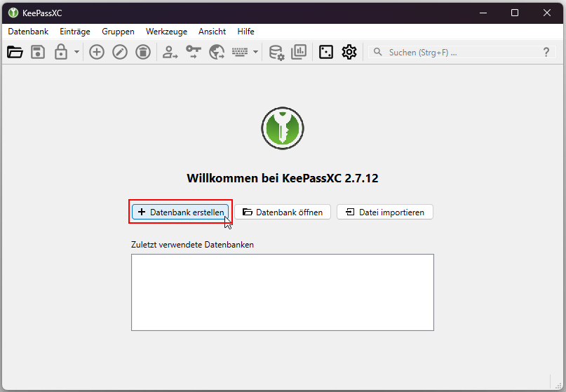Copy username with the person arrow icon
This screenshot has width=566, height=392.
(x=170, y=53)
